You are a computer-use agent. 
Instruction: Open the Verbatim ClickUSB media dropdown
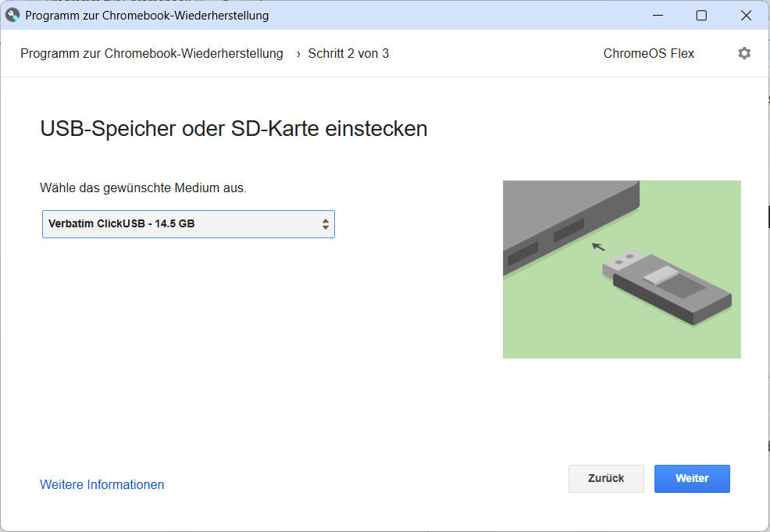click(188, 224)
